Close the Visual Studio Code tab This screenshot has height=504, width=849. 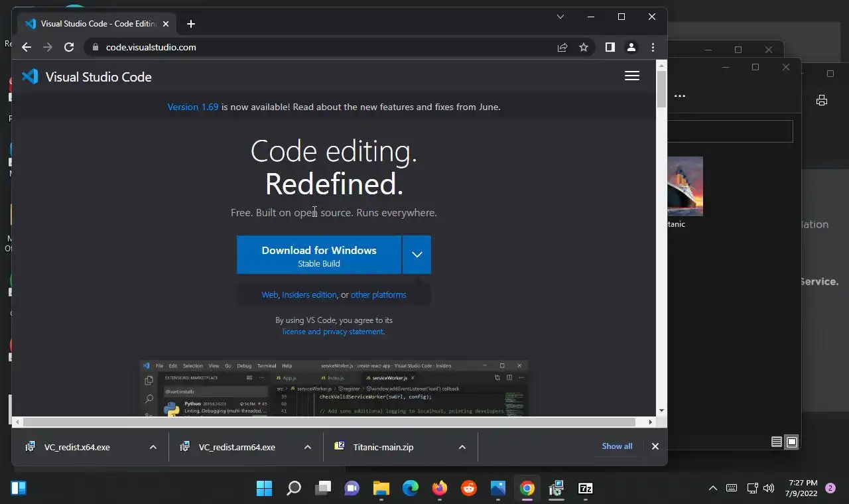pyautogui.click(x=166, y=24)
